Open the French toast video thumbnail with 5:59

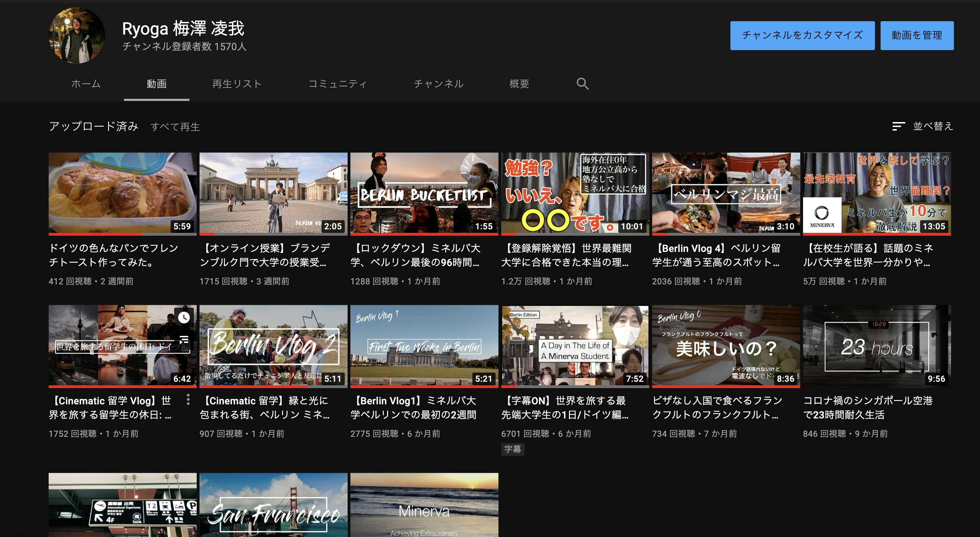click(x=123, y=194)
